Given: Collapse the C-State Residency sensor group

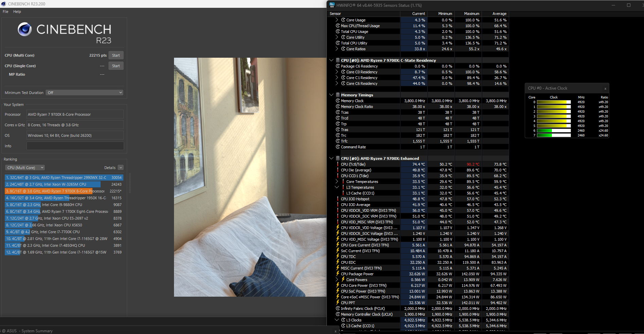Looking at the screenshot, I should pyautogui.click(x=331, y=60).
